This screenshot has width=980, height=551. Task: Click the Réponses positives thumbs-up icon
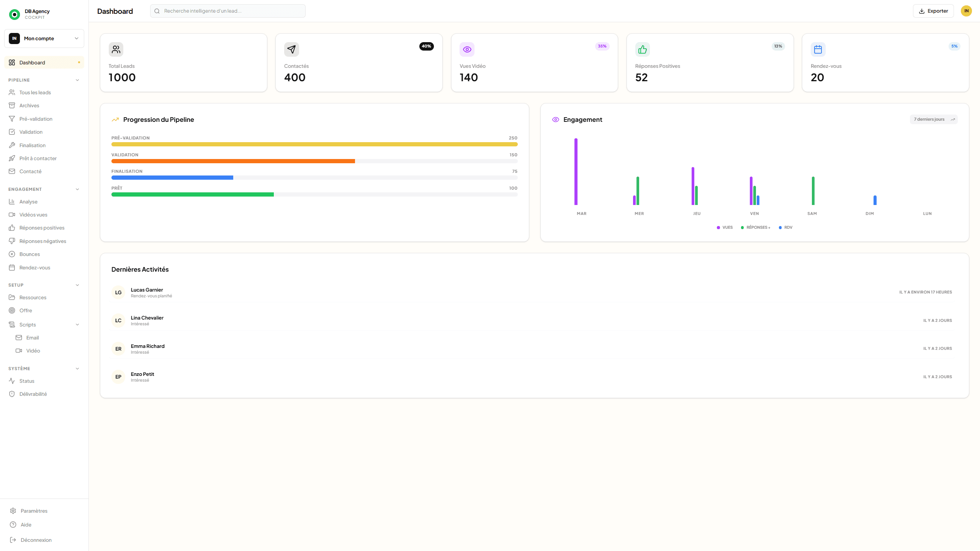[12, 228]
